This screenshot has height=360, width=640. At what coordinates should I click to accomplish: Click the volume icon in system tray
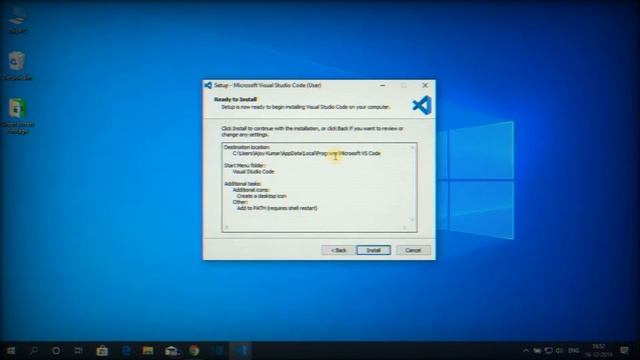(560, 351)
